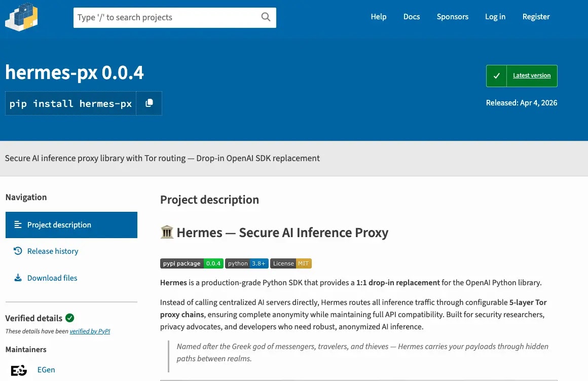588x381 pixels.
Task: Click the pypi package 0.0.4 badge
Action: 192,263
